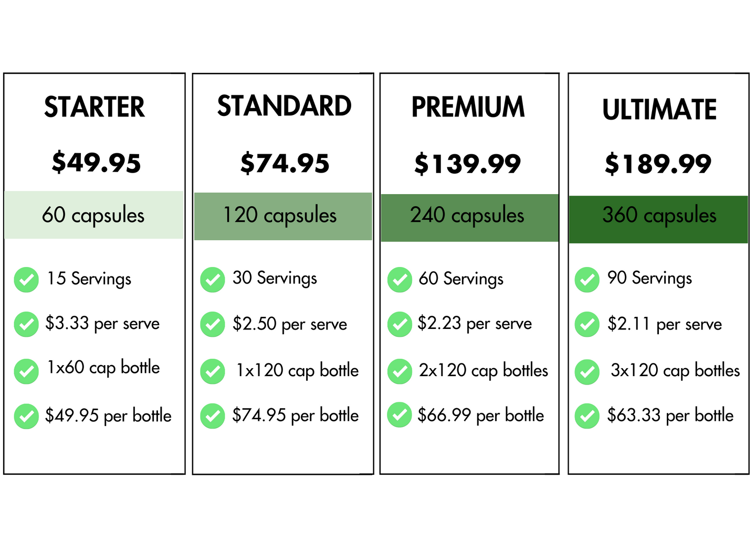Click the $139.99 Premium price
This screenshot has width=756, height=534.
pyautogui.click(x=467, y=164)
